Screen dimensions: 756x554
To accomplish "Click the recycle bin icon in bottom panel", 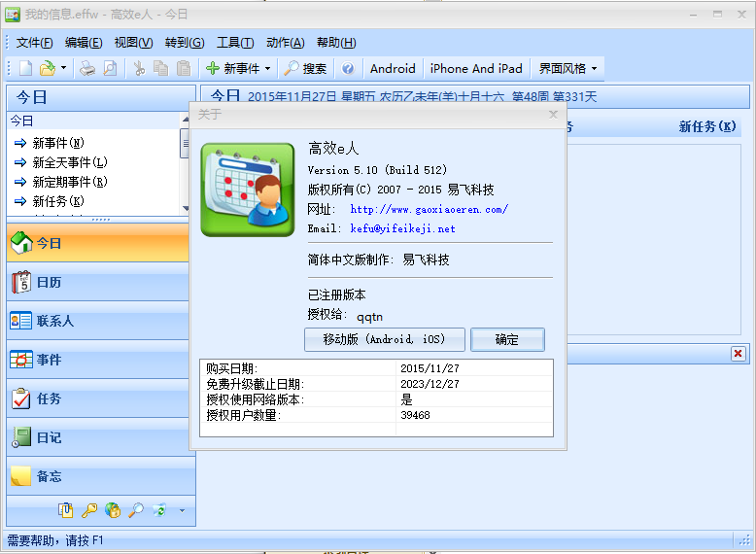I will (159, 509).
